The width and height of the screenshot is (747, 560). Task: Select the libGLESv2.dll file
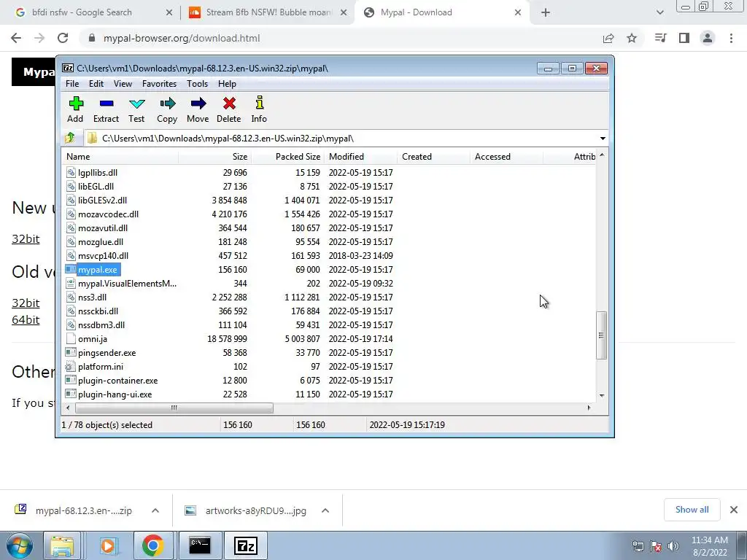102,200
